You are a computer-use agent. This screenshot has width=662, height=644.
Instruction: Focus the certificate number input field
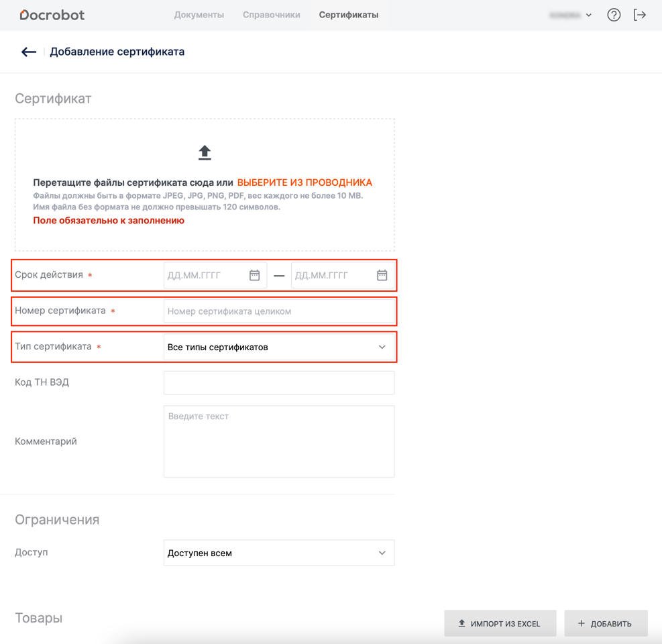point(278,311)
